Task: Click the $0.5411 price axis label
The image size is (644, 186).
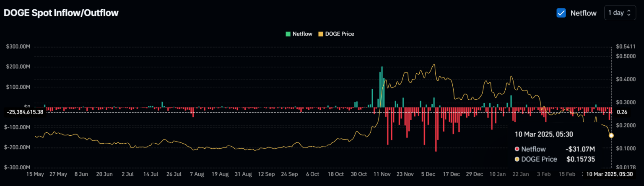Action: click(626, 46)
